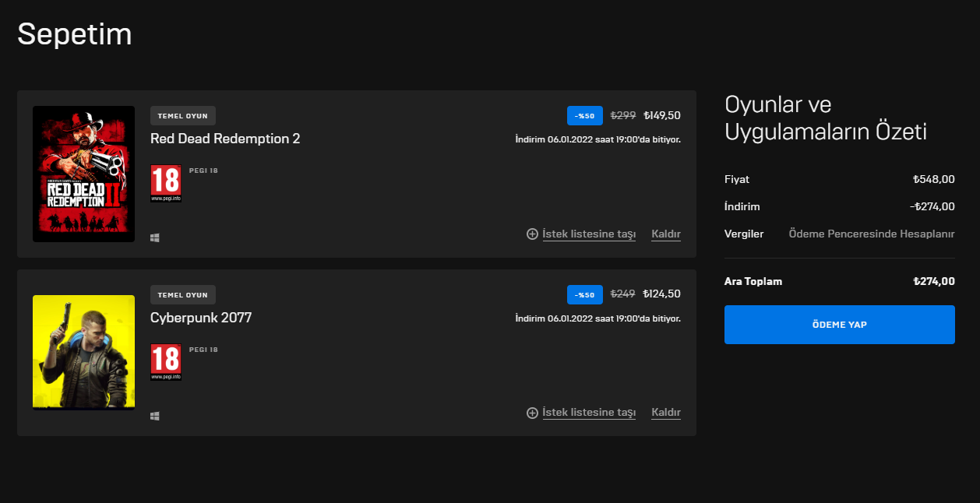The image size is (980, 503).
Task: Open the Cyberpunk 2077 title link
Action: [201, 318]
